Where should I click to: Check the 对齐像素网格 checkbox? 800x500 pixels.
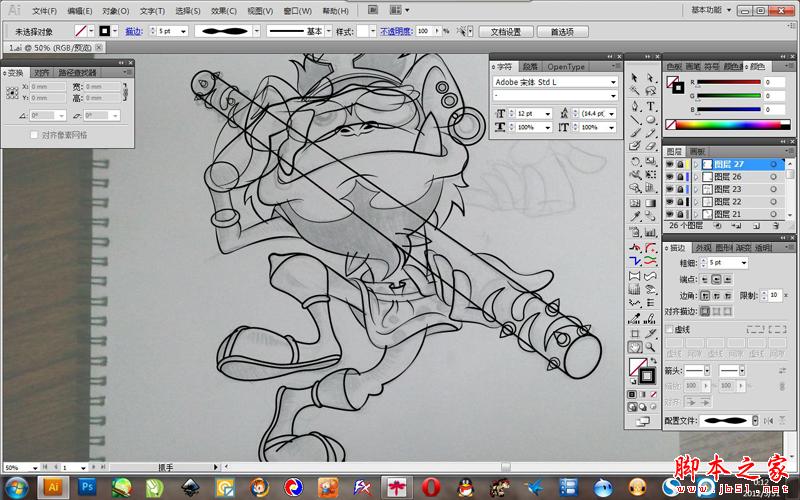coord(34,135)
